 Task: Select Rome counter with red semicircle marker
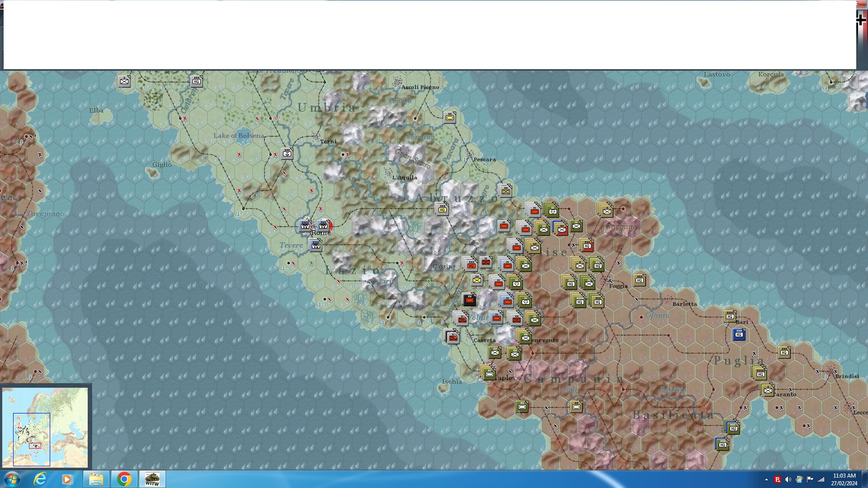(x=324, y=225)
